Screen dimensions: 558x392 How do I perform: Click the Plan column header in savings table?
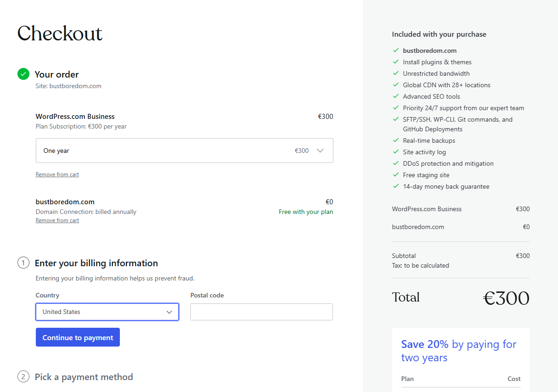[407, 379]
